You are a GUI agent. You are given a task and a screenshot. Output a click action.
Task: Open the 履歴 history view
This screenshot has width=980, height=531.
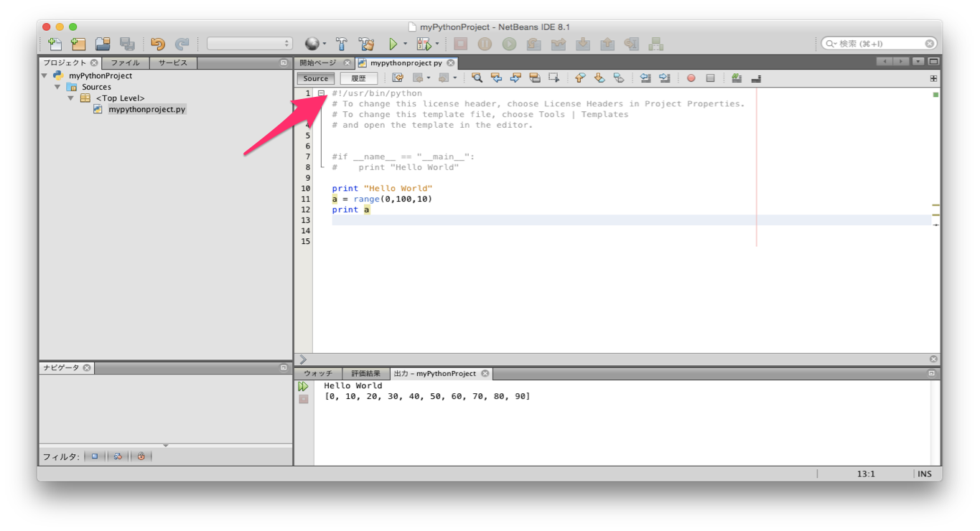pyautogui.click(x=359, y=77)
